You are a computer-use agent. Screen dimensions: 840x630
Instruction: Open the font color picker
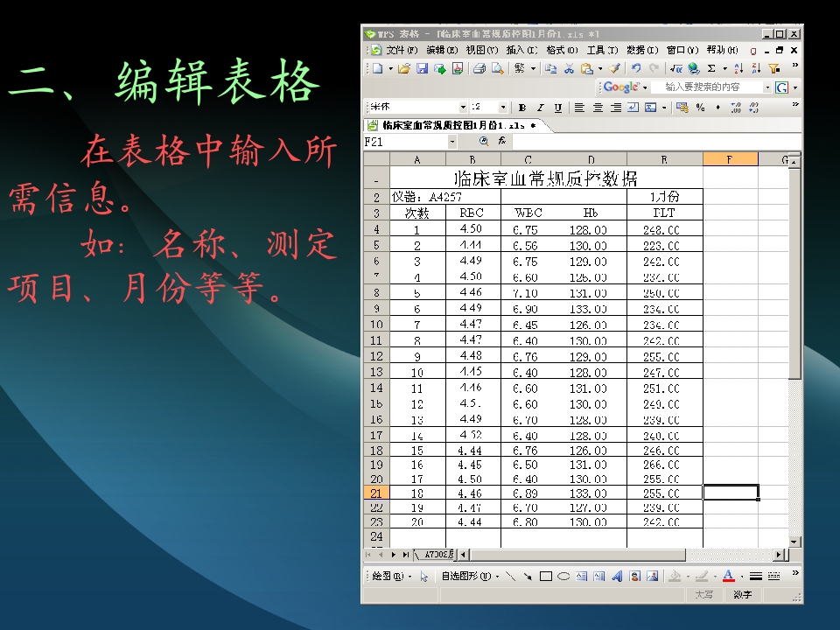(x=727, y=575)
